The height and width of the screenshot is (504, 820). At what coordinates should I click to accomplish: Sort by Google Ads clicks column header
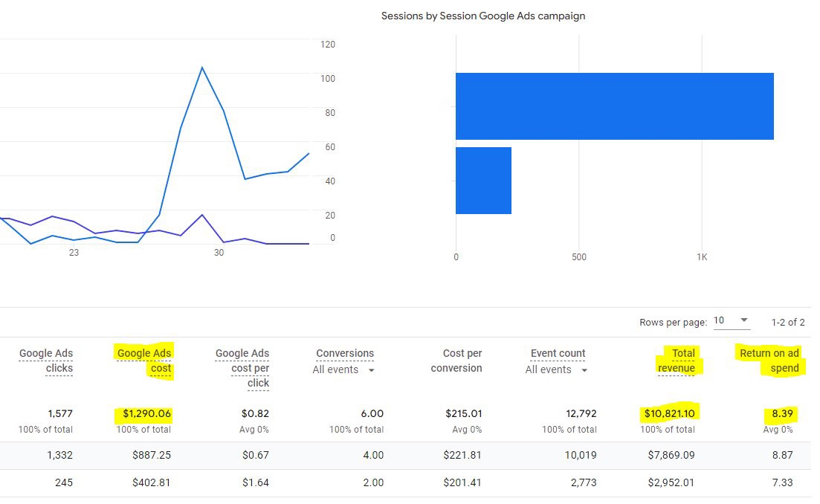click(46, 361)
